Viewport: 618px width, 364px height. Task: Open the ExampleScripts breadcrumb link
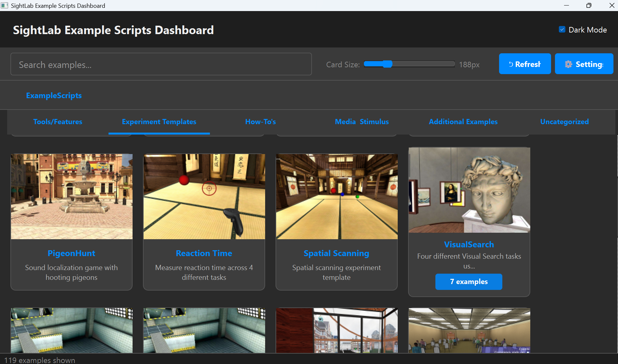point(54,96)
